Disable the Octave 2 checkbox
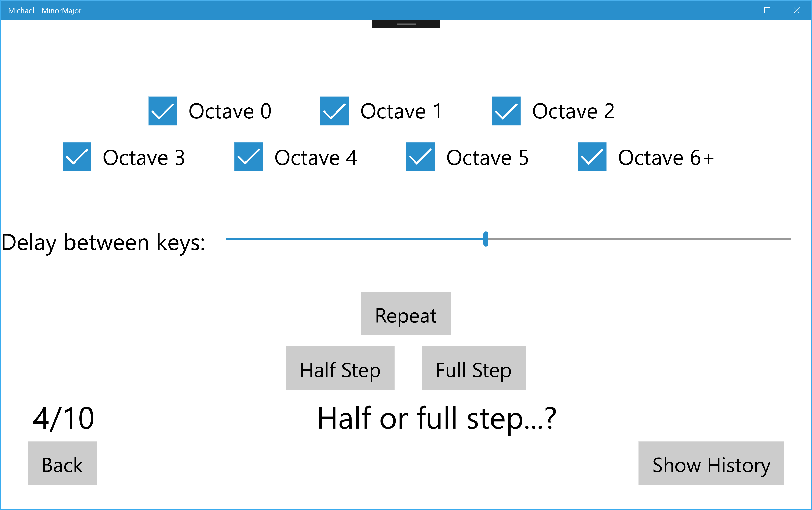812x510 pixels. pos(506,111)
